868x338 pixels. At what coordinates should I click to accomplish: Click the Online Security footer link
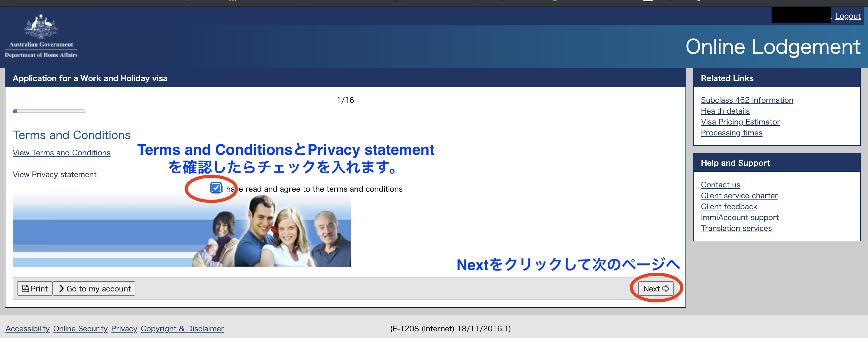click(x=80, y=329)
